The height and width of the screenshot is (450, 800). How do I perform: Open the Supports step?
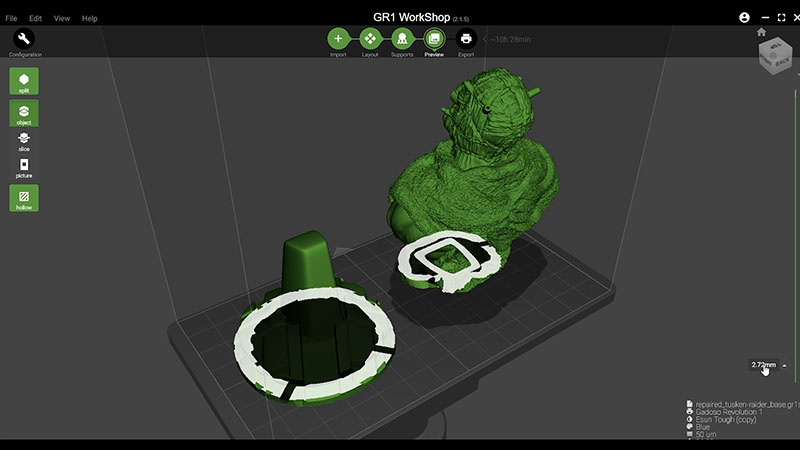click(x=402, y=39)
